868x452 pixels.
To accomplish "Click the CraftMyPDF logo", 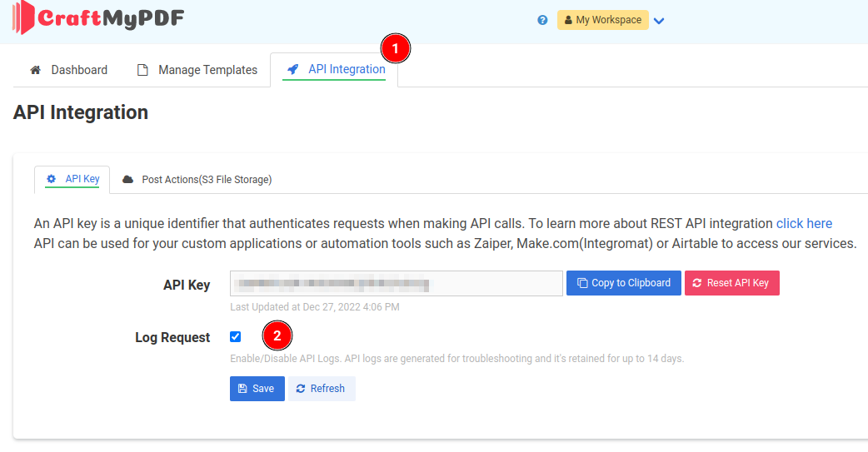I will pos(98,18).
